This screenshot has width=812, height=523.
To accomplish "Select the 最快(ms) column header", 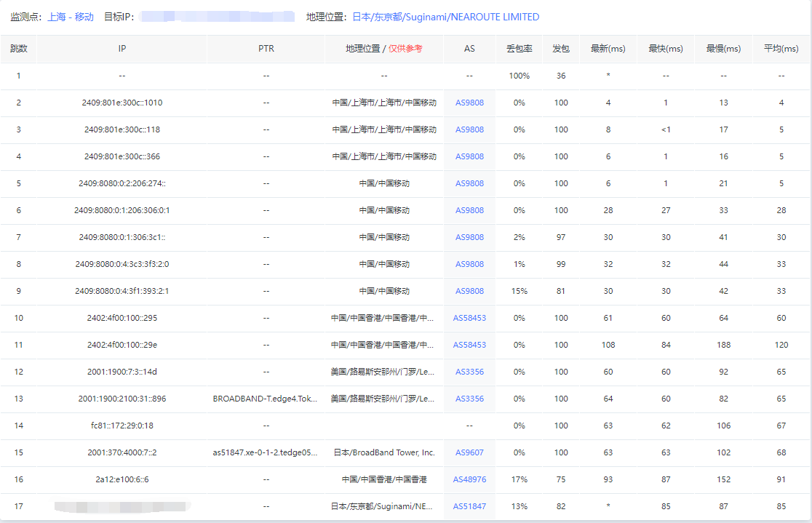I will (666, 49).
